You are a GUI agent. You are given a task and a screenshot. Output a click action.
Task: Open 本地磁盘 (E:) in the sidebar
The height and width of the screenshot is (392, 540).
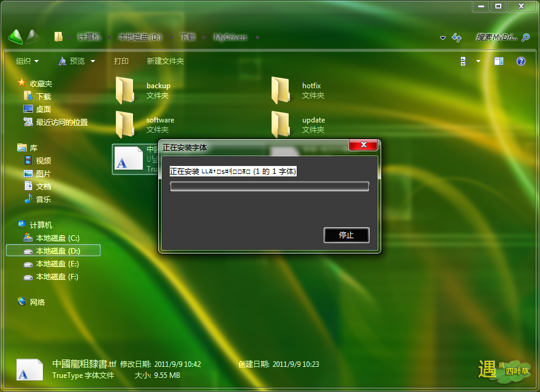[58, 264]
